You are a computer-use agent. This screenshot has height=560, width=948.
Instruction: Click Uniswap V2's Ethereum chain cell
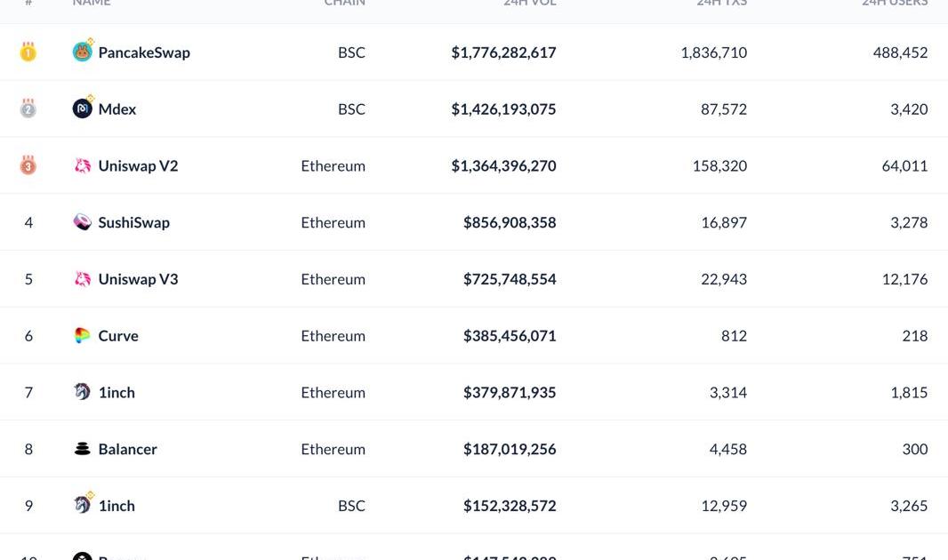pos(333,165)
